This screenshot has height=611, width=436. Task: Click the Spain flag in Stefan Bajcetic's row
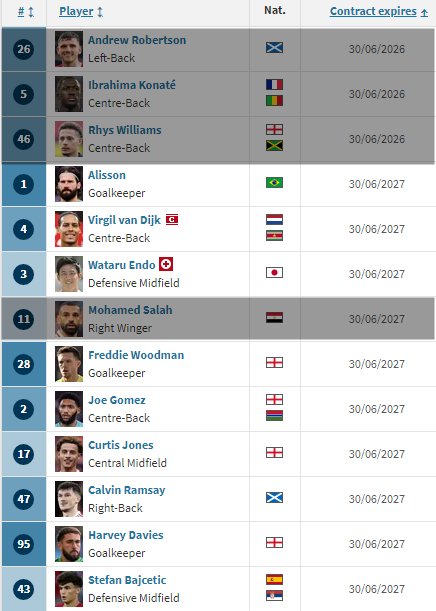(x=274, y=579)
